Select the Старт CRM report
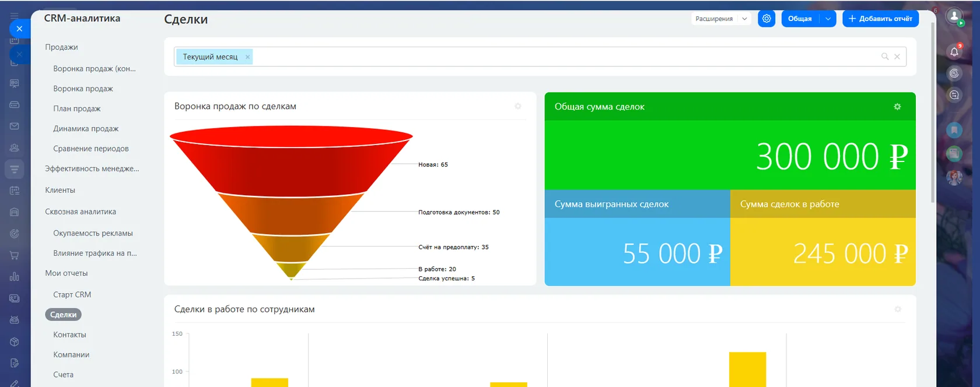 [72, 295]
